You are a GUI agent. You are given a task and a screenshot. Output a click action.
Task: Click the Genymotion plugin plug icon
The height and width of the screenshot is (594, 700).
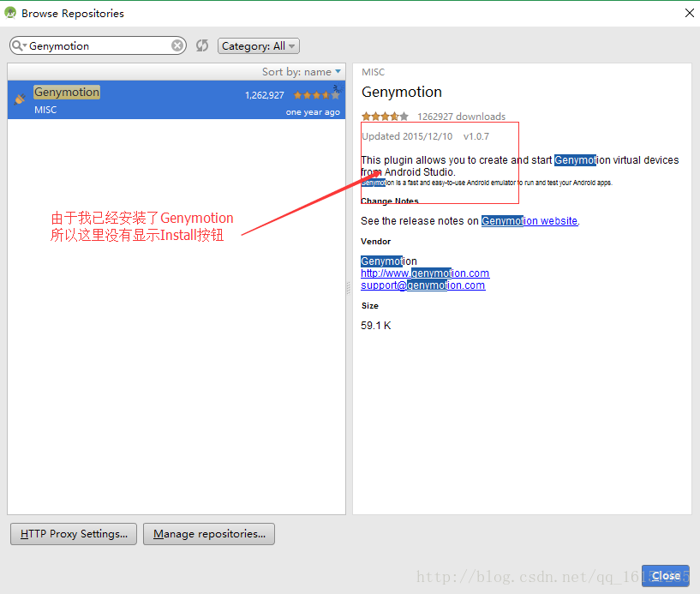pyautogui.click(x=20, y=99)
